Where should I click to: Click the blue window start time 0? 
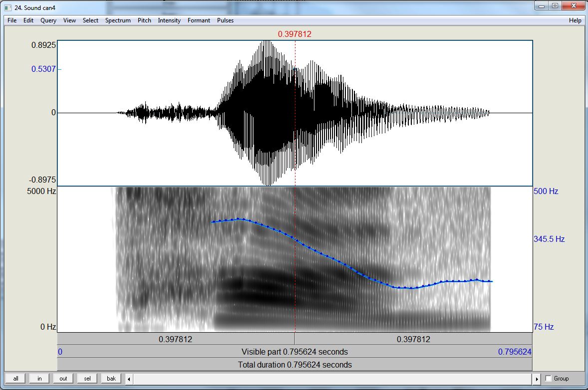coord(60,352)
